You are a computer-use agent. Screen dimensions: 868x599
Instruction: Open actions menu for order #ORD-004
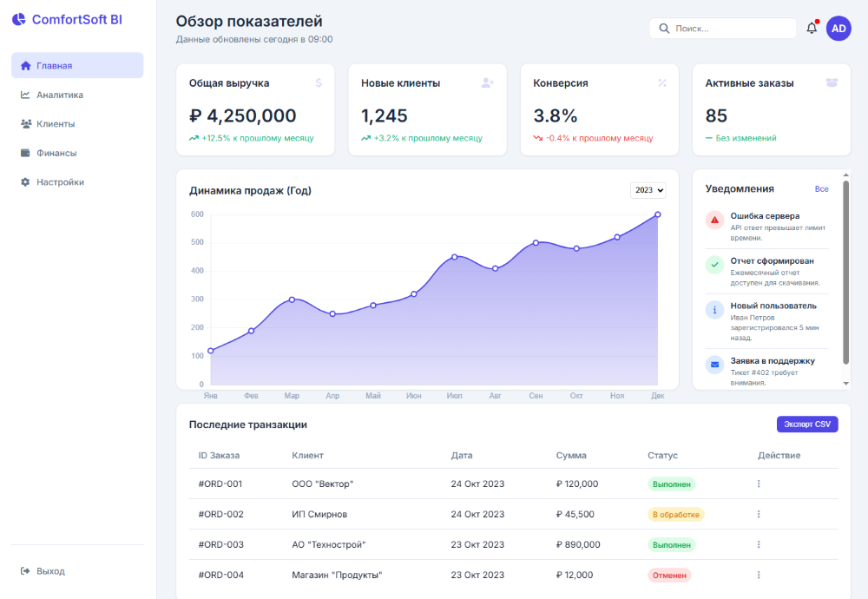(x=759, y=575)
